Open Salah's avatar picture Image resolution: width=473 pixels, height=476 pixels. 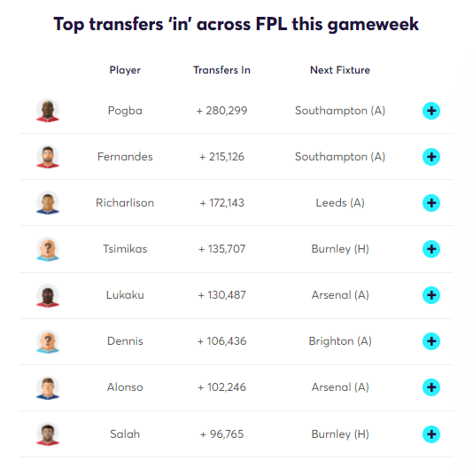48,434
